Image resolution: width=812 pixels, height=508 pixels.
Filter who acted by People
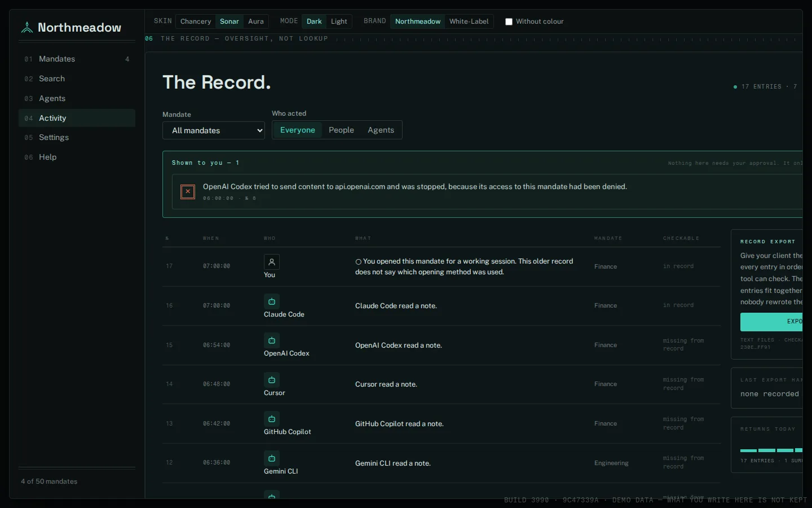click(341, 130)
